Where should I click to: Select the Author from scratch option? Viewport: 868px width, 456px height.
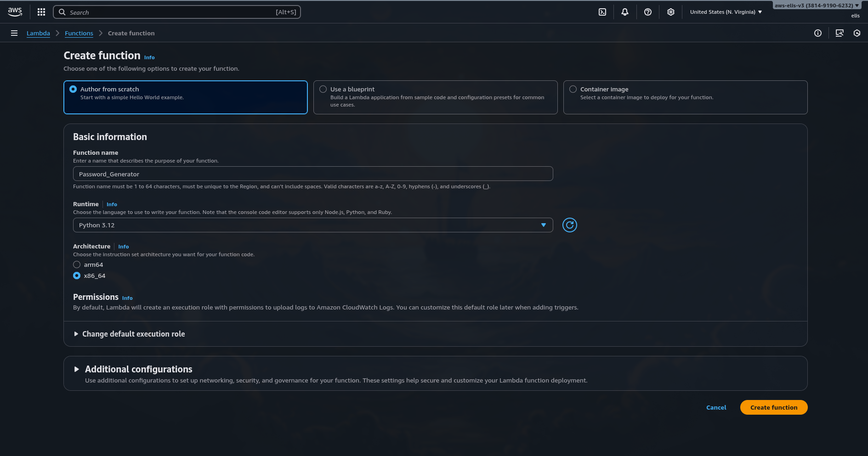tap(73, 89)
